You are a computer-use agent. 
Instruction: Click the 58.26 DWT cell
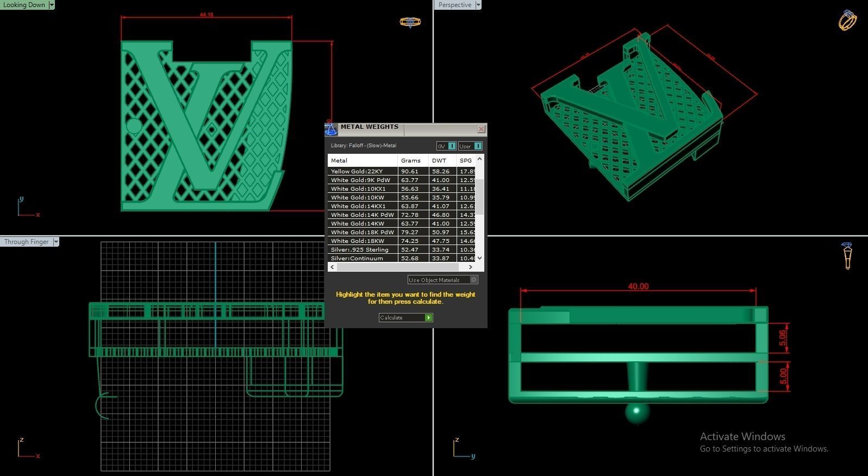(442, 171)
